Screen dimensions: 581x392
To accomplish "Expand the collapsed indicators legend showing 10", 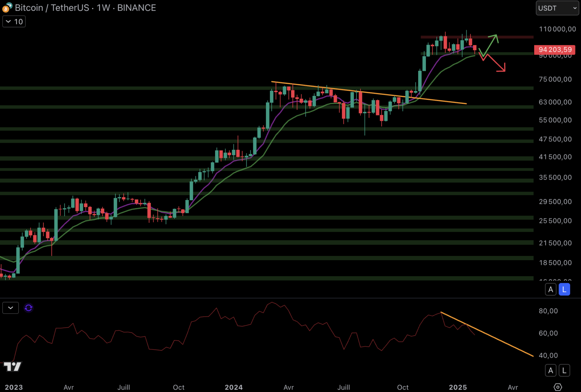I will (14, 22).
